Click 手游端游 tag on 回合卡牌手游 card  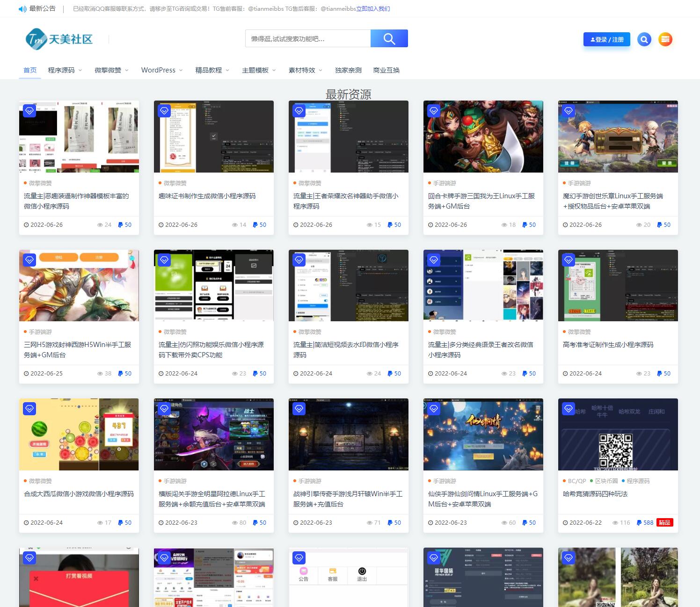pos(445,183)
